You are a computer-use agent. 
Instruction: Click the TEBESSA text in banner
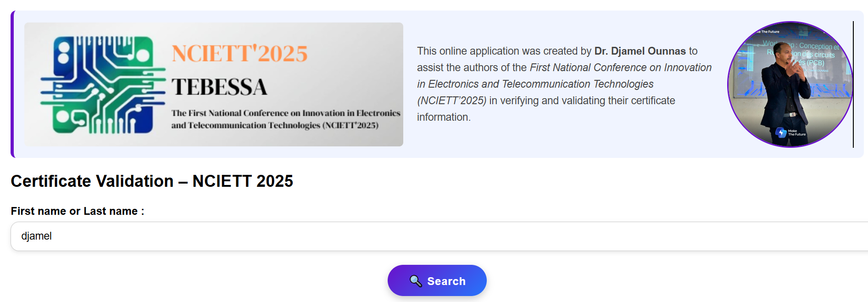pyautogui.click(x=219, y=87)
